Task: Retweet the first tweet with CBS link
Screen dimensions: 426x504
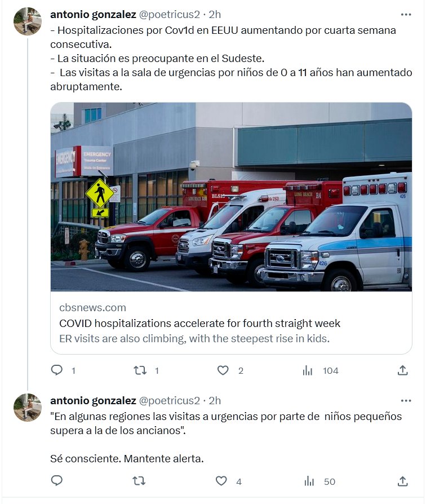Action: tap(140, 370)
